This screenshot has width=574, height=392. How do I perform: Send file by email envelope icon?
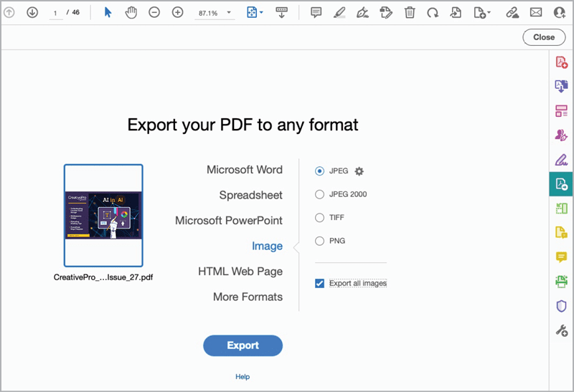[536, 13]
